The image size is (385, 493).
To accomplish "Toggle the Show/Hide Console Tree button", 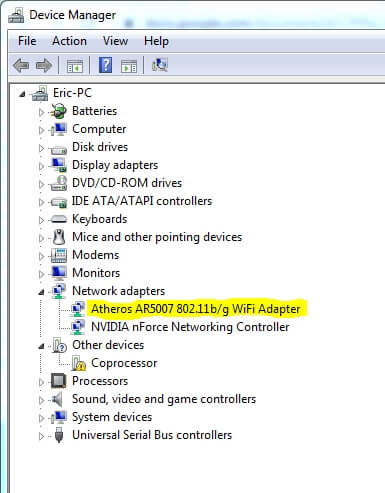I will pyautogui.click(x=75, y=66).
